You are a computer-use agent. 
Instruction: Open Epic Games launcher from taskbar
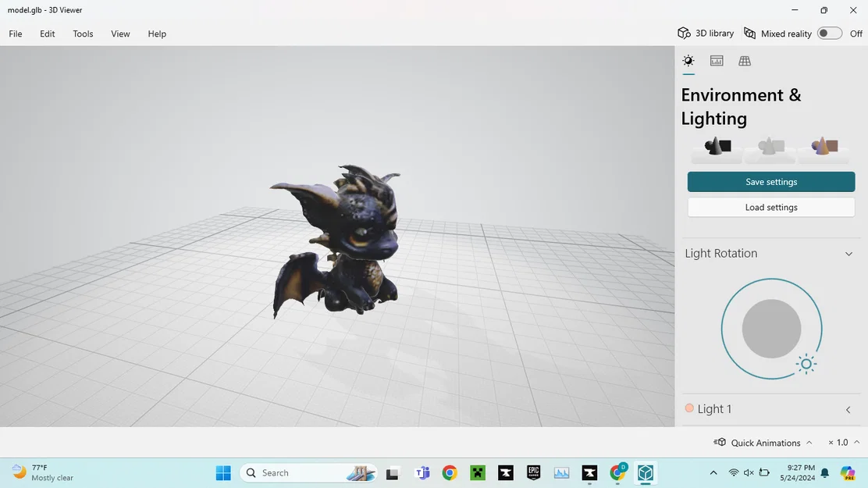click(x=533, y=473)
